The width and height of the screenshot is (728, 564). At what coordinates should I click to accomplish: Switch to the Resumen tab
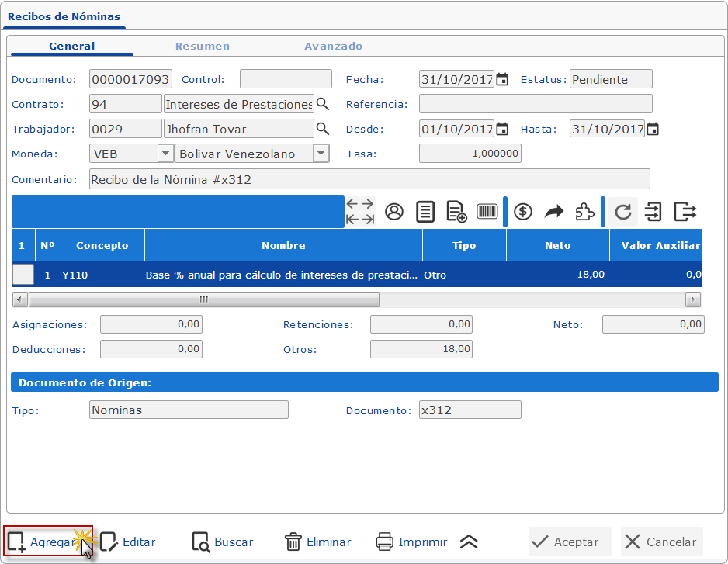(x=202, y=46)
